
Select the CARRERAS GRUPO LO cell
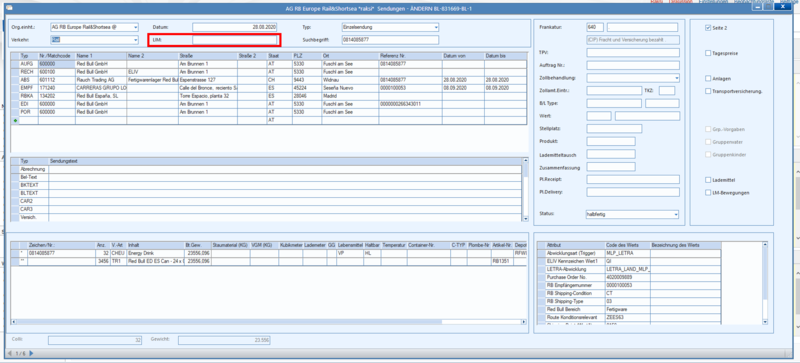101,88
